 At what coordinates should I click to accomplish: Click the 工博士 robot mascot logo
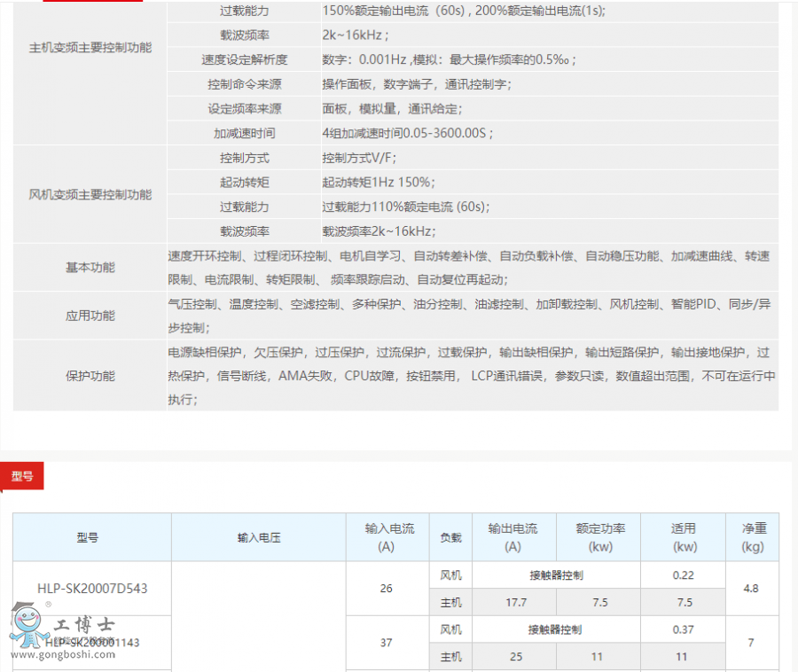click(x=25, y=627)
